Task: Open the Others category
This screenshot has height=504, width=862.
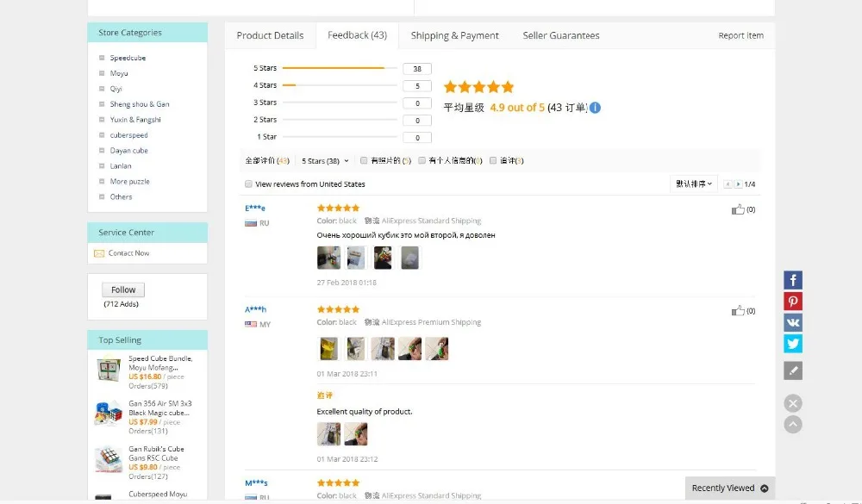Action: (121, 196)
